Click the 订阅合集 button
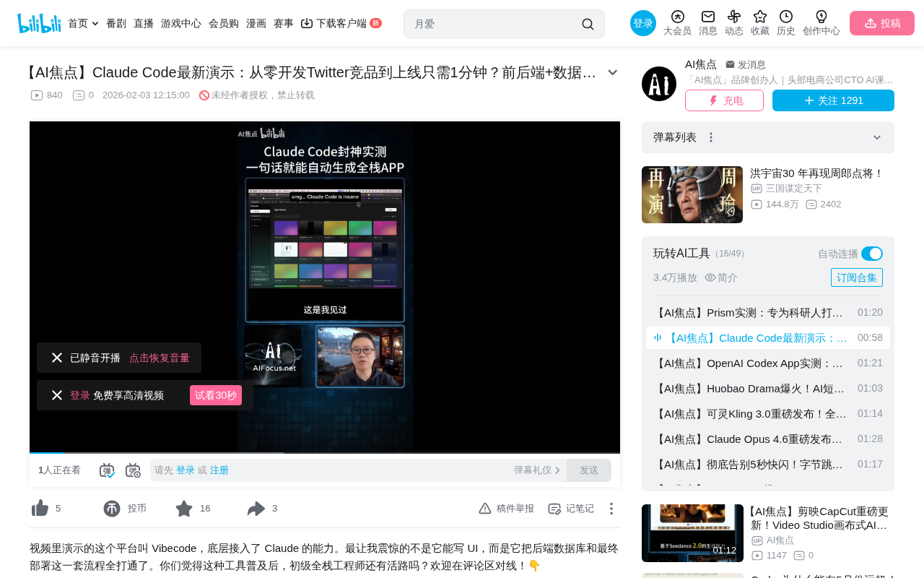This screenshot has height=578, width=924. 857,277
